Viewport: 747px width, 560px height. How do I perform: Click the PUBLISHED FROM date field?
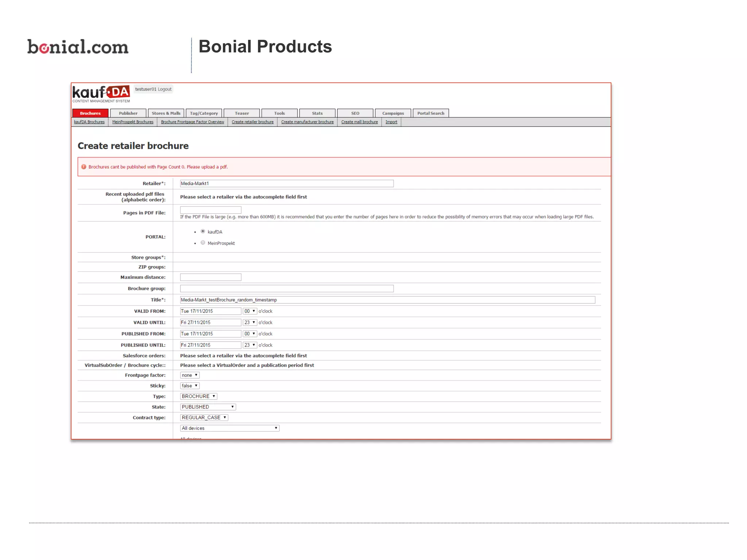(x=210, y=334)
